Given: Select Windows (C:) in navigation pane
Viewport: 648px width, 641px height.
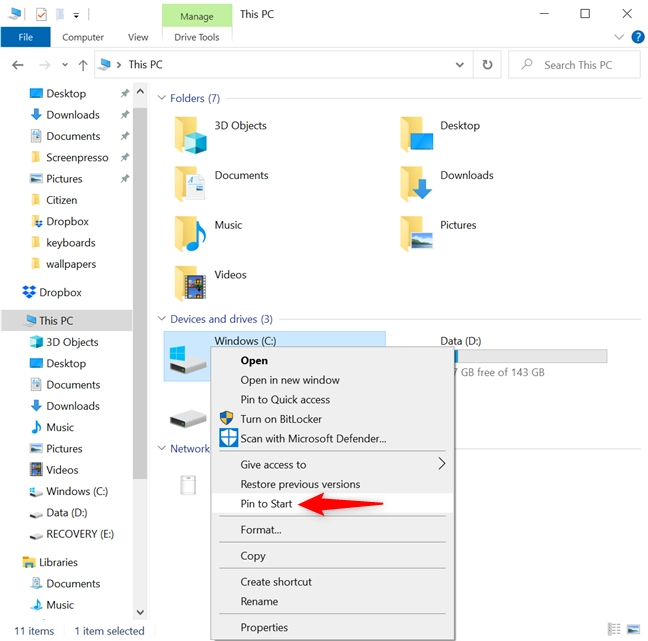Looking at the screenshot, I should (x=77, y=491).
